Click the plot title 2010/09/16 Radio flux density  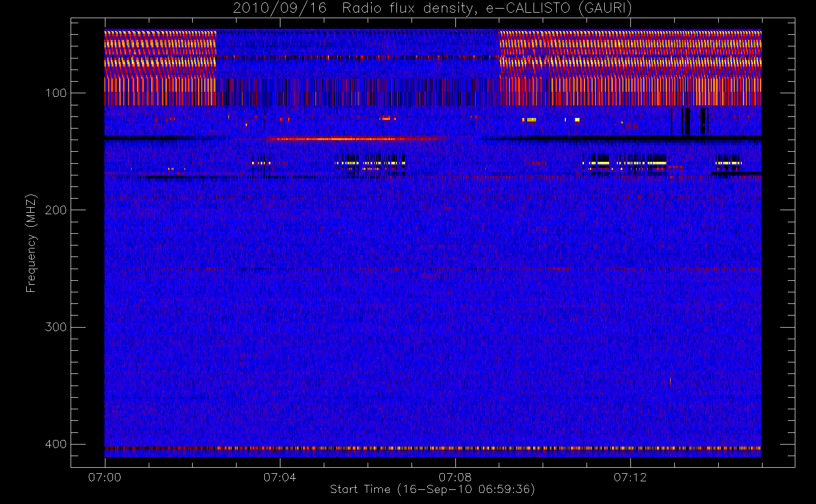(x=432, y=9)
